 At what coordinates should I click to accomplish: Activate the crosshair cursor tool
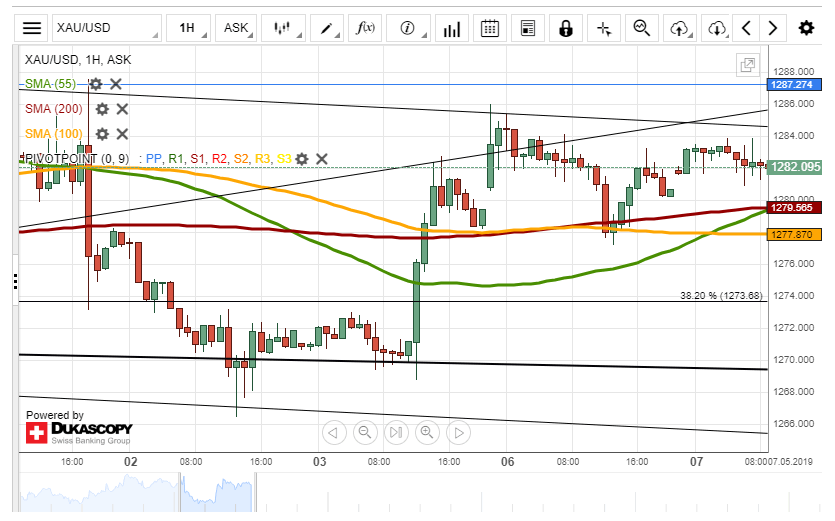[x=604, y=28]
